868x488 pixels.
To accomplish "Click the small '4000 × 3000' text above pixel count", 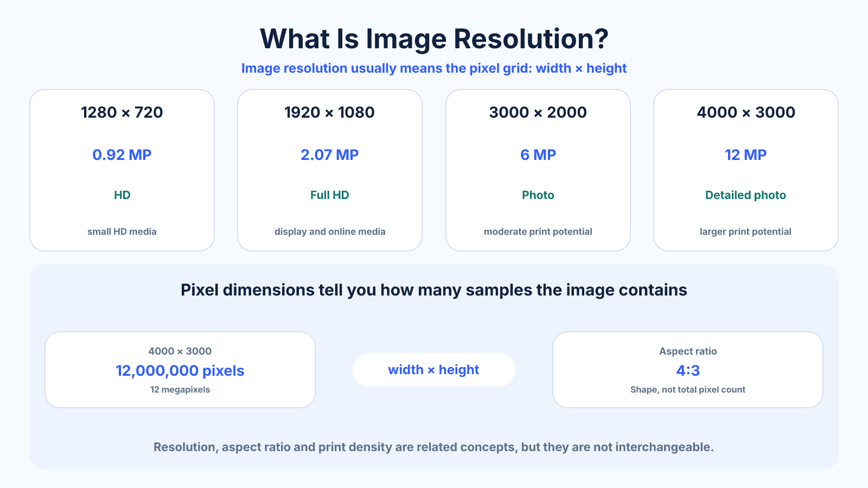I will (x=180, y=351).
